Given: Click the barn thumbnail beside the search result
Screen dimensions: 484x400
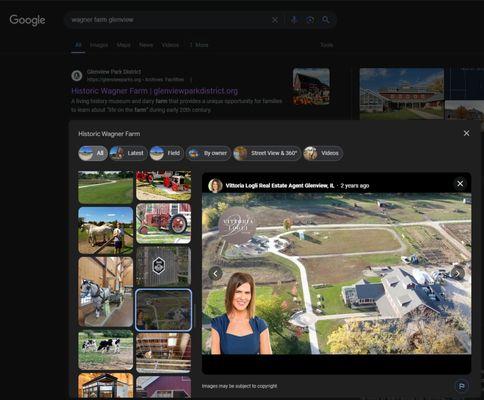Looking at the screenshot, I should (311, 87).
